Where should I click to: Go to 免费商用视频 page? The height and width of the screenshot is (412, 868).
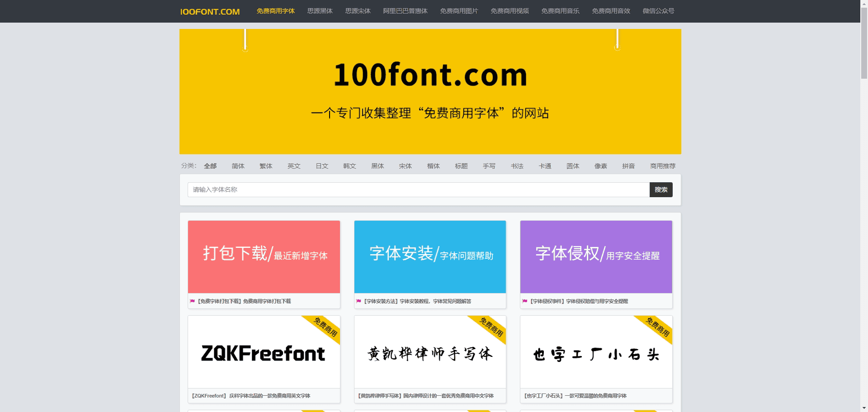pos(509,11)
